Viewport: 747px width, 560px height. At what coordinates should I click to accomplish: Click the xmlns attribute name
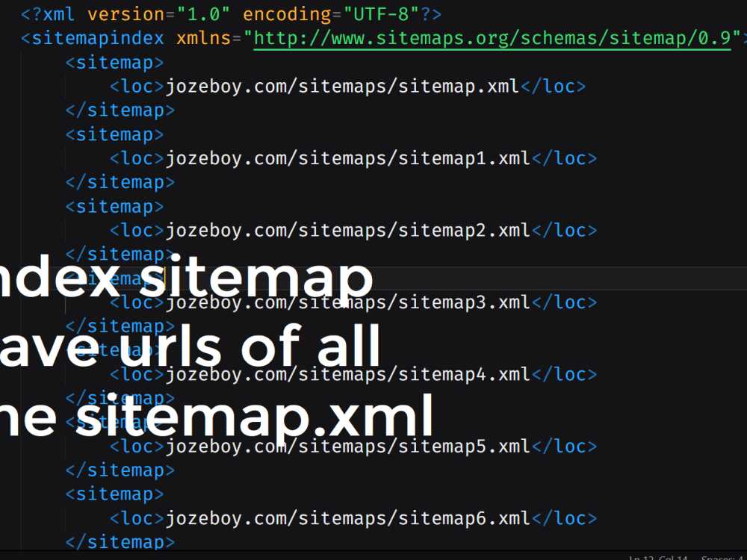coord(202,37)
